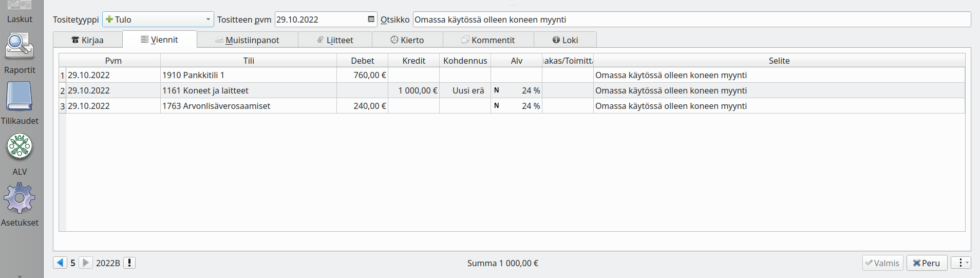Click the Kohdennus column header

tap(465, 61)
